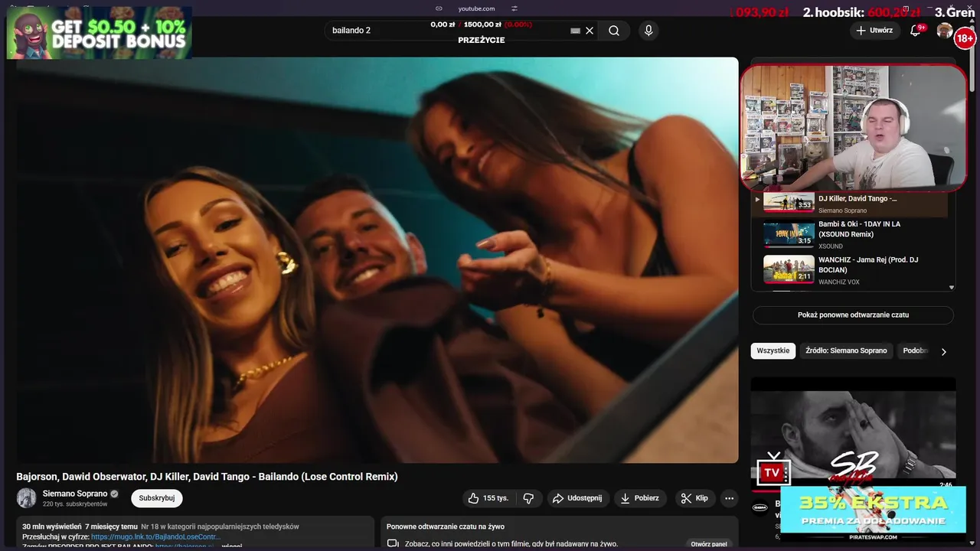Image resolution: width=980 pixels, height=551 pixels.
Task: Open the XSOUND channel label
Action: tap(831, 246)
